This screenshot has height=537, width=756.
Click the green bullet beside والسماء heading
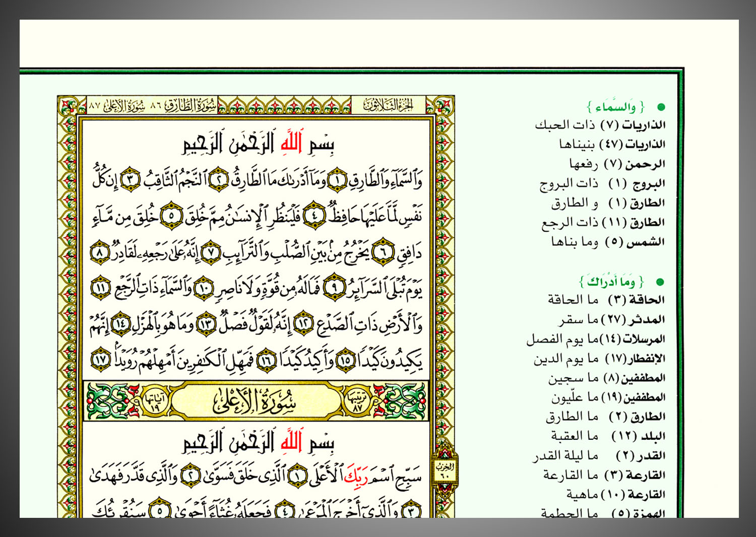pyautogui.click(x=661, y=107)
